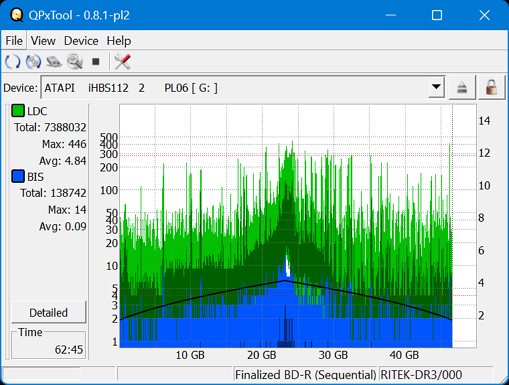Click the RITEK-DR3/000 media ID status entry
509x385 pixels.
coord(421,375)
